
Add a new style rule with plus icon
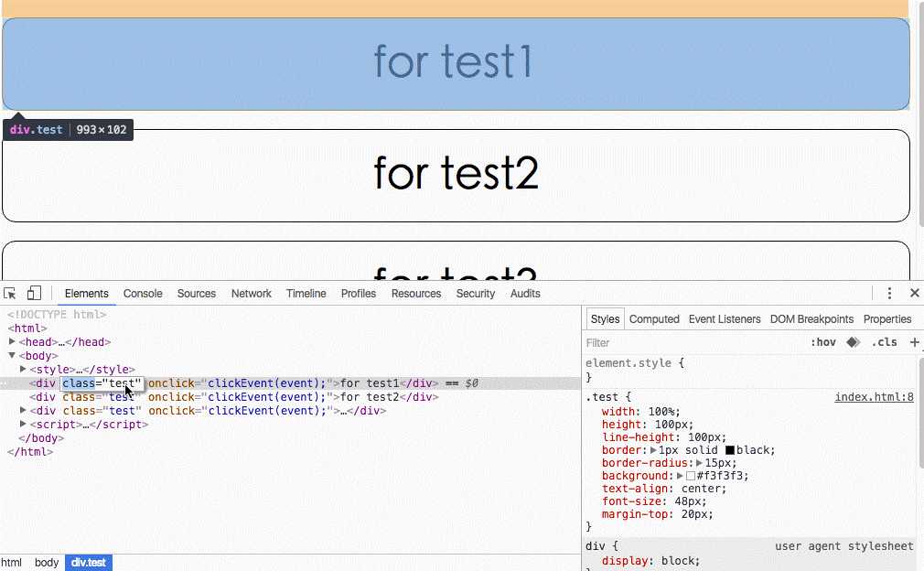click(914, 341)
